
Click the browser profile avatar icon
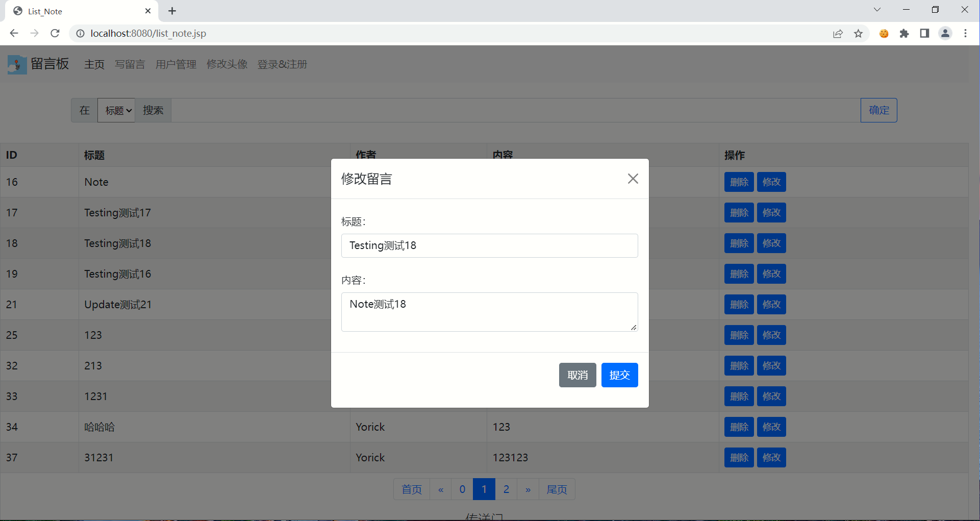tap(945, 33)
